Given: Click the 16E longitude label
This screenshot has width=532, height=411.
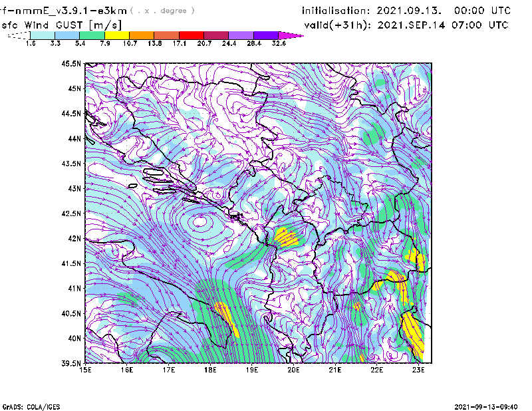Looking at the screenshot, I should [127, 370].
